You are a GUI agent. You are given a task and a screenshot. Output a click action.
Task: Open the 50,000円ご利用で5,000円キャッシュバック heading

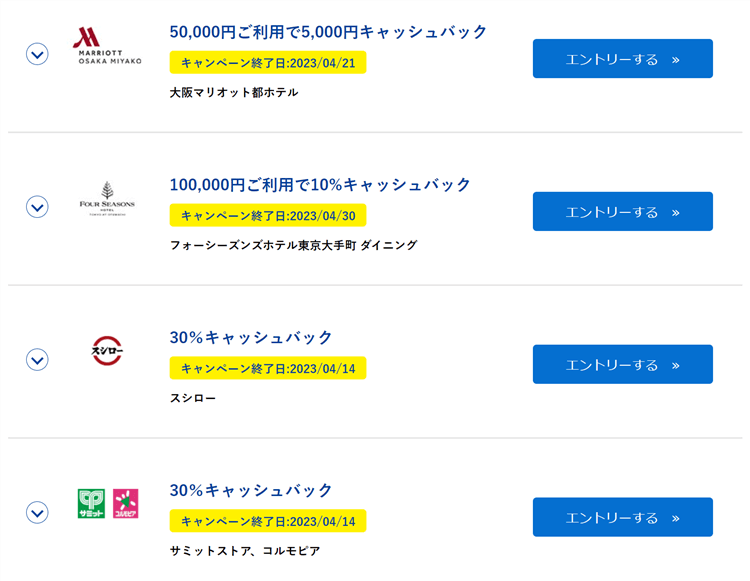[x=328, y=32]
